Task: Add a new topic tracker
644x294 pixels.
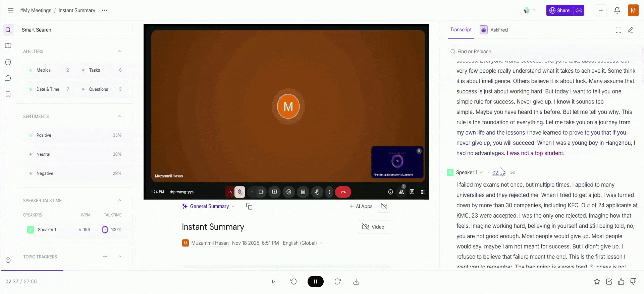Action: click(x=105, y=256)
